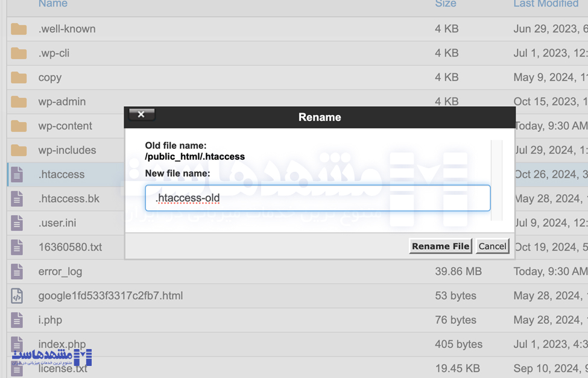Sort files by Name column header
588x378 pixels.
53,4
